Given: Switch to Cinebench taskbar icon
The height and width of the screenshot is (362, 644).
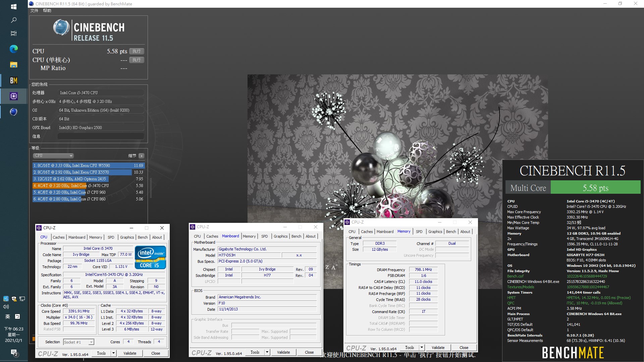Looking at the screenshot, I should (x=14, y=112).
